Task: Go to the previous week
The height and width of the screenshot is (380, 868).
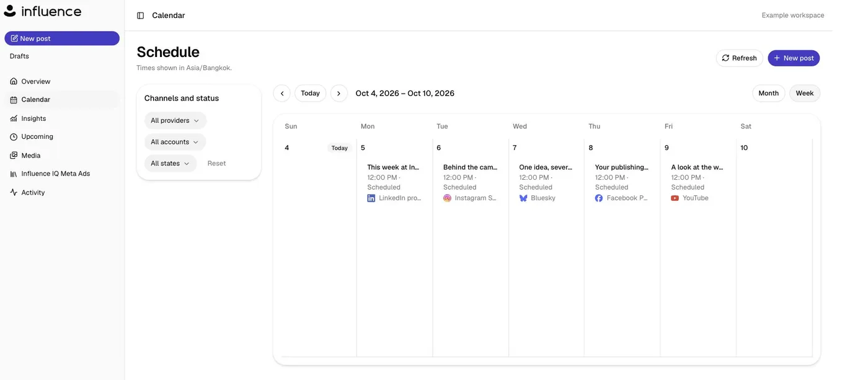Action: 282,94
